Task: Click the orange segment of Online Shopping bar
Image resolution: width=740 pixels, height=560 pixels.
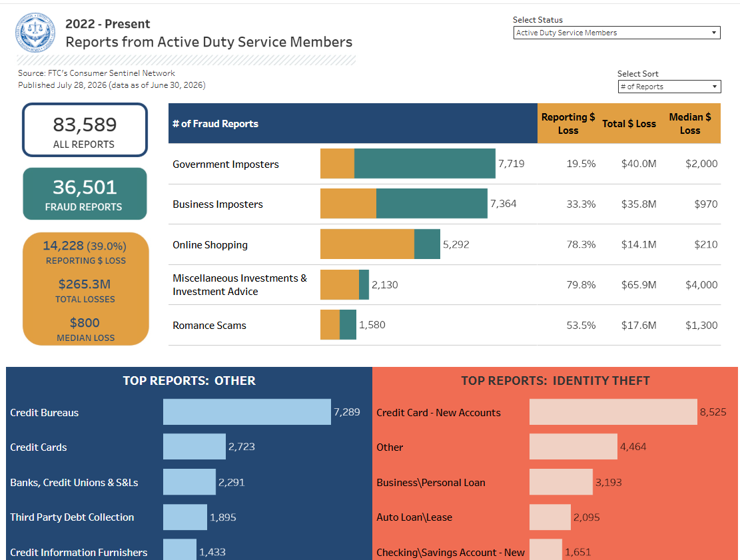Action: click(x=367, y=244)
